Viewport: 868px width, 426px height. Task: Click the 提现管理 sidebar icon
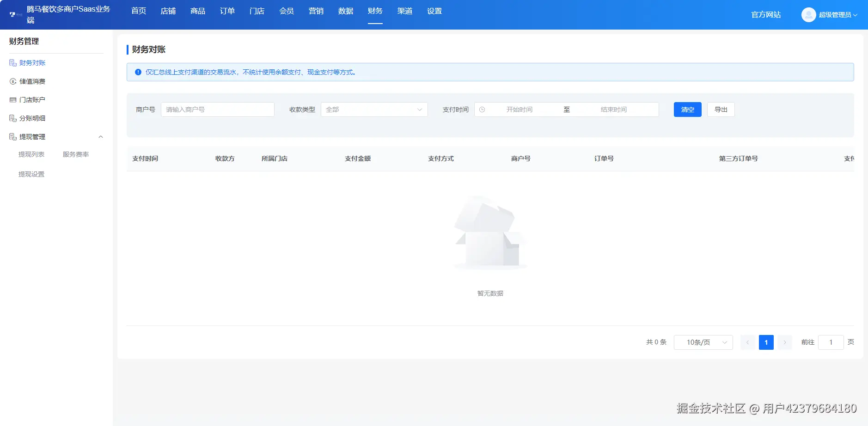click(13, 137)
